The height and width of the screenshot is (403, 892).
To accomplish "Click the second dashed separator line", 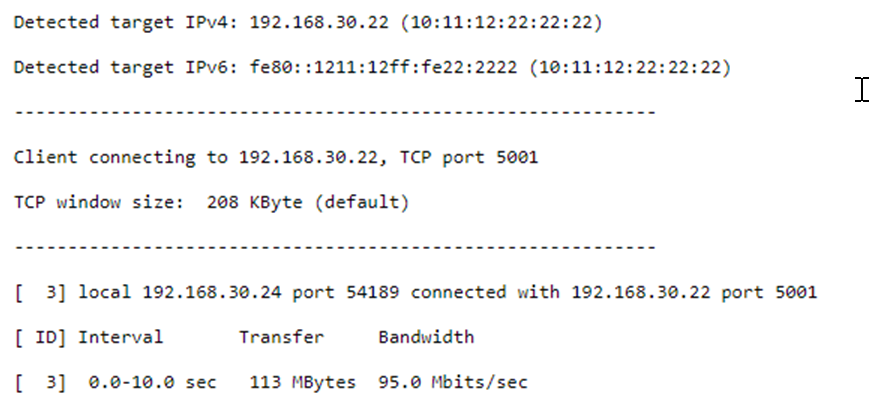I will [335, 247].
